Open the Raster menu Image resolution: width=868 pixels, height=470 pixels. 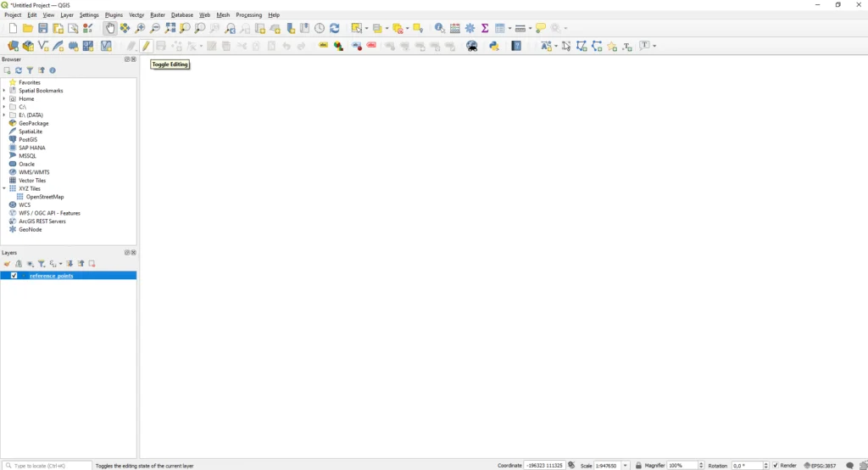click(x=158, y=15)
